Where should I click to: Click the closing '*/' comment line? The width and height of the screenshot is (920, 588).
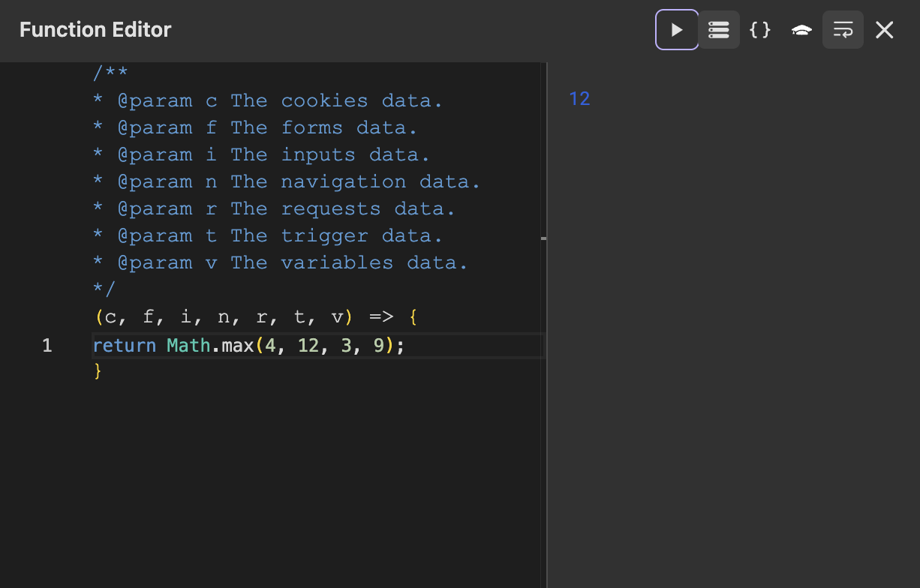[104, 289]
